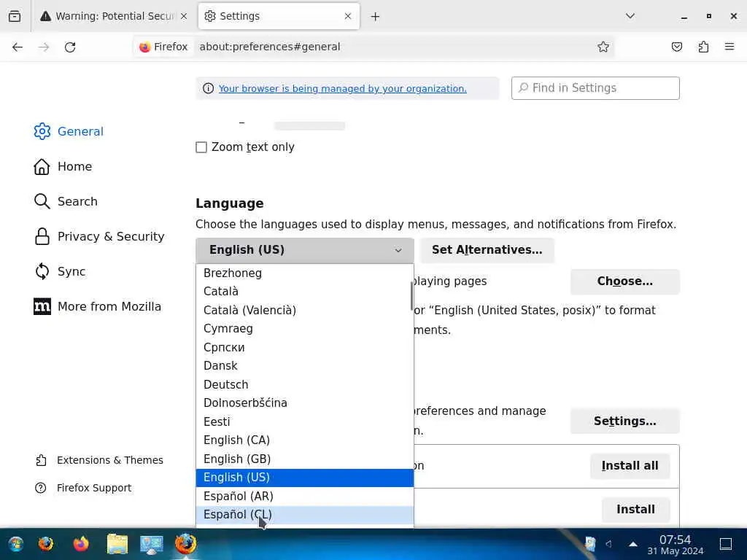Select Català from language list
Viewport: 747px width, 560px height.
304,292
